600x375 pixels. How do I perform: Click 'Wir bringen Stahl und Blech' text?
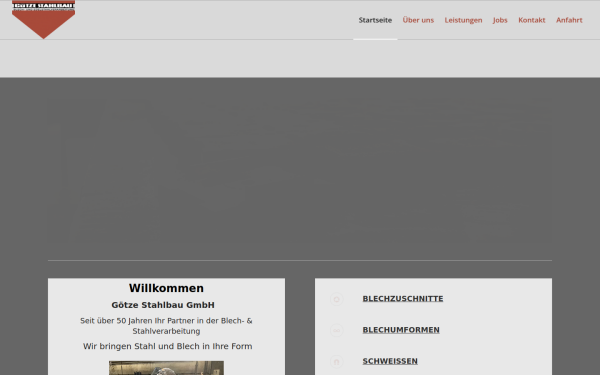pos(168,346)
